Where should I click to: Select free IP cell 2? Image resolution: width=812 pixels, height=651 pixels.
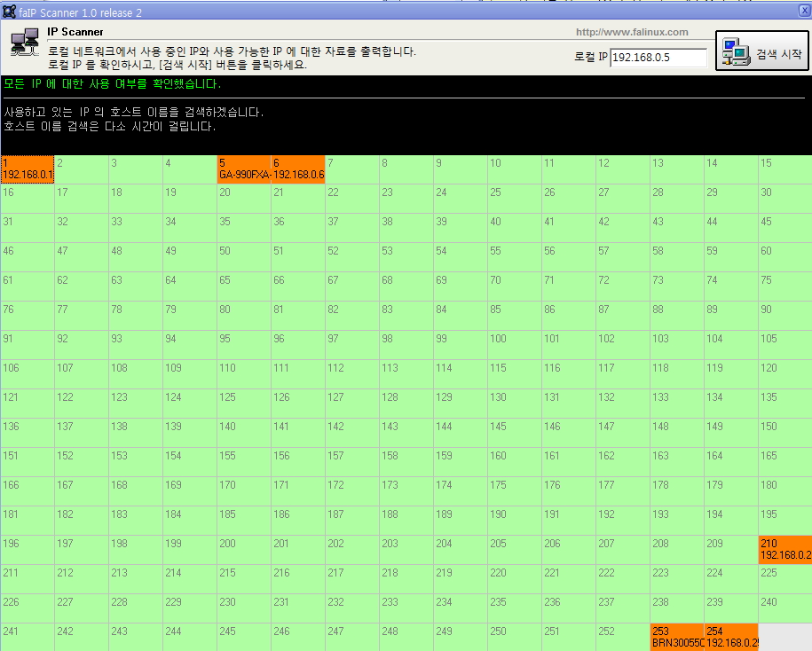(x=82, y=169)
